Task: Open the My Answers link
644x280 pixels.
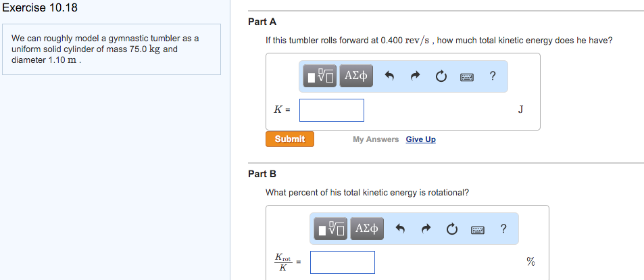Action: point(376,139)
